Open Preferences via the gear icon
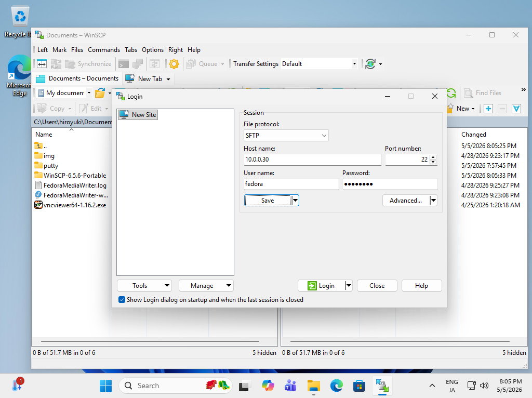 [x=174, y=64]
